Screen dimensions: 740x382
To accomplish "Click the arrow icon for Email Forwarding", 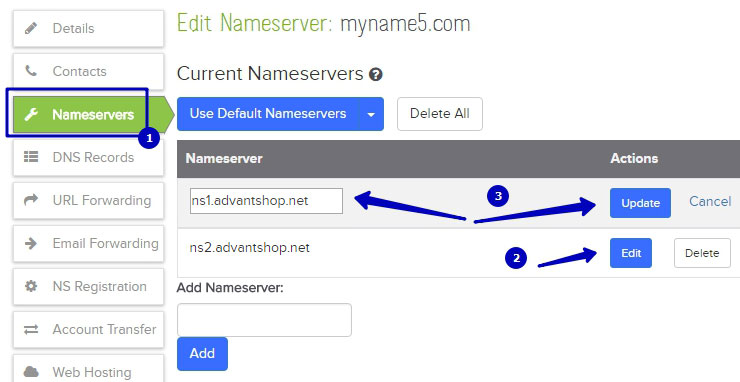I will [31, 243].
